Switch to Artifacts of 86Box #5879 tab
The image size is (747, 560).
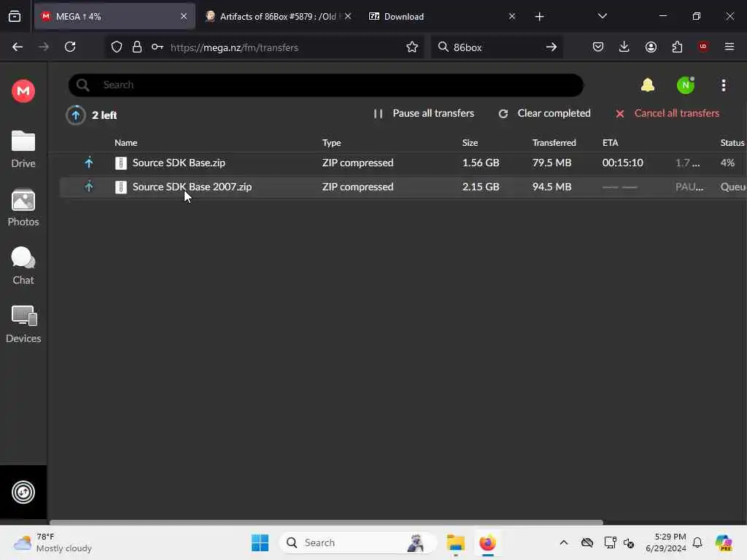coord(278,16)
